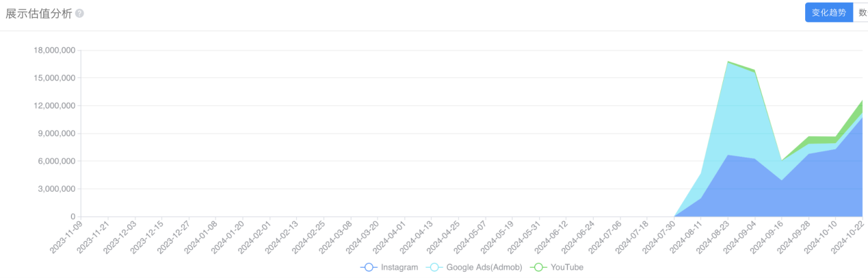This screenshot has height=278, width=868.
Task: Open the partially visible 数 tab
Action: [x=862, y=12]
